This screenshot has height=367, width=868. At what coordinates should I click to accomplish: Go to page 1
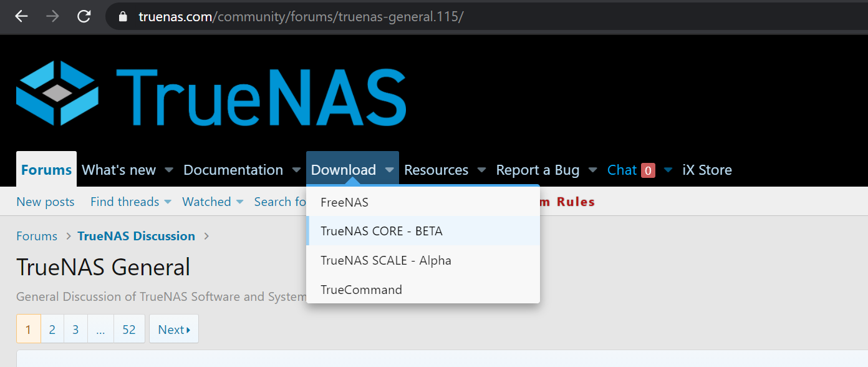(x=29, y=329)
